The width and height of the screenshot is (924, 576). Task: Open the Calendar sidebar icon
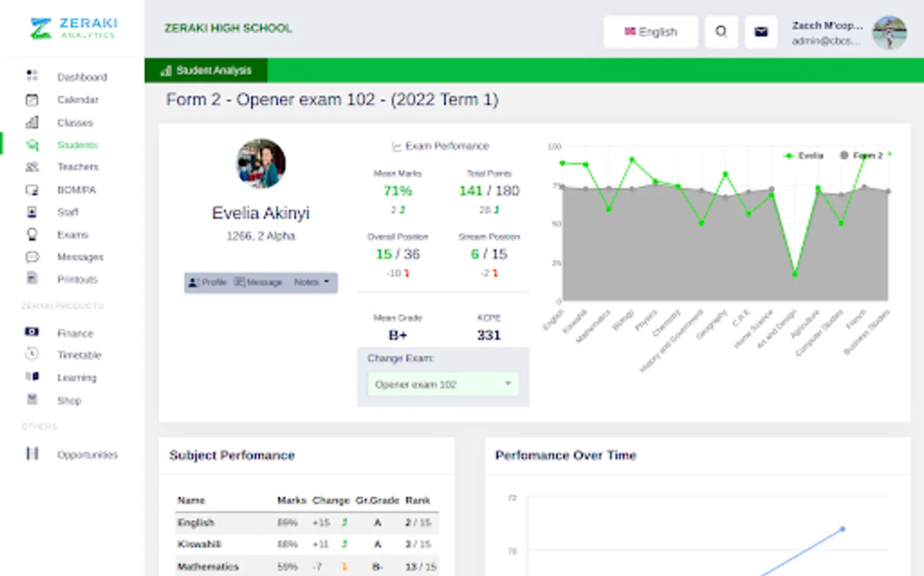(32, 99)
